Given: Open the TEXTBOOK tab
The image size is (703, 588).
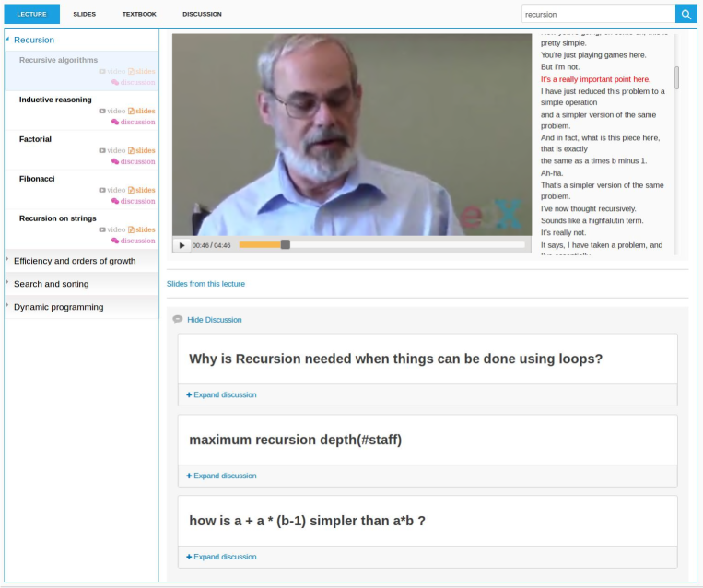Looking at the screenshot, I should [139, 14].
